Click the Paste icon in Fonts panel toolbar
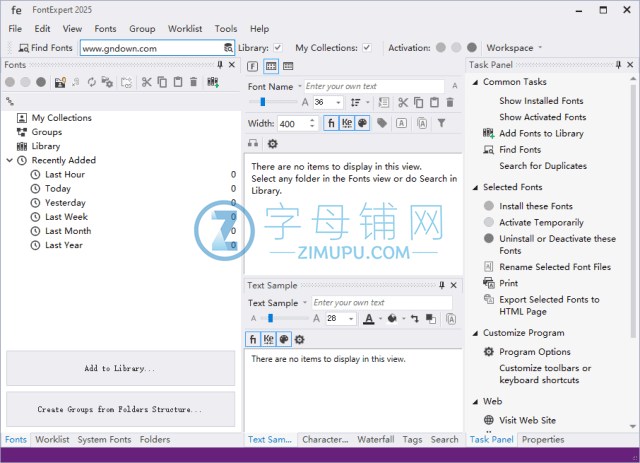This screenshot has height=463, width=640. click(178, 82)
